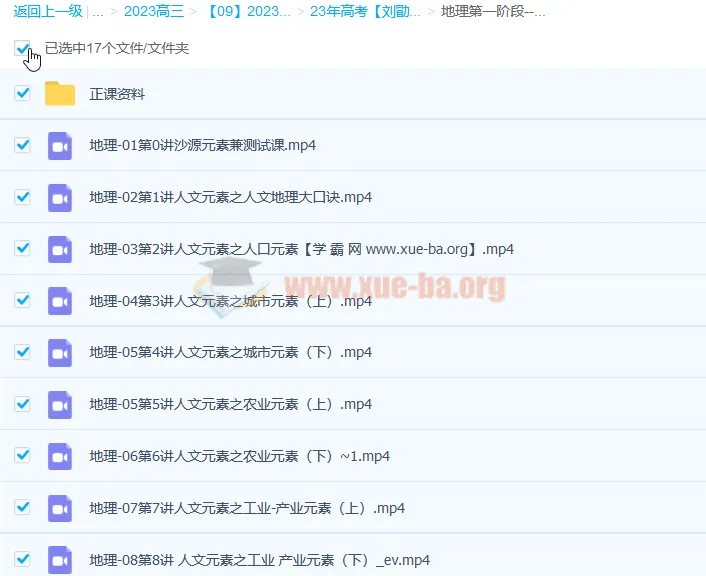Click video icon for 地理-08第8讲 file
The height and width of the screenshot is (576, 706).
pos(60,560)
